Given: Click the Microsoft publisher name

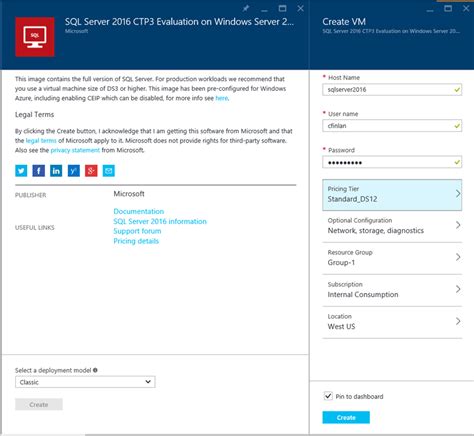Looking at the screenshot, I should (x=129, y=194).
